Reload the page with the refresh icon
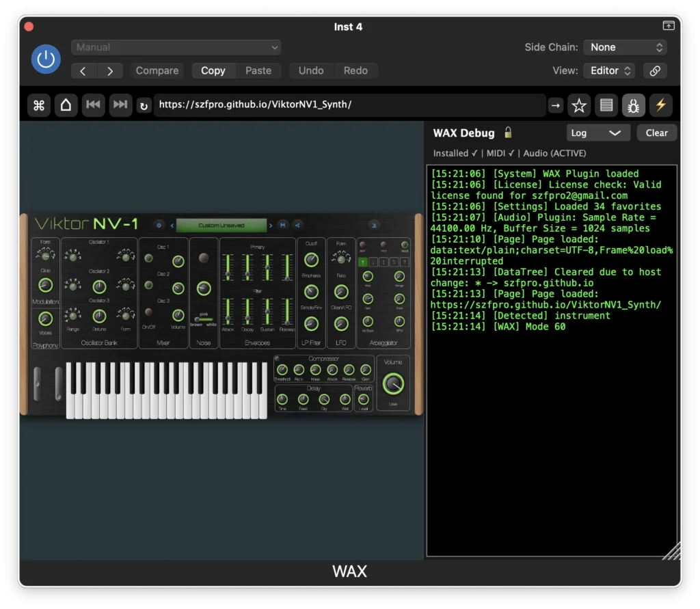This screenshot has width=700, height=609. tap(144, 106)
